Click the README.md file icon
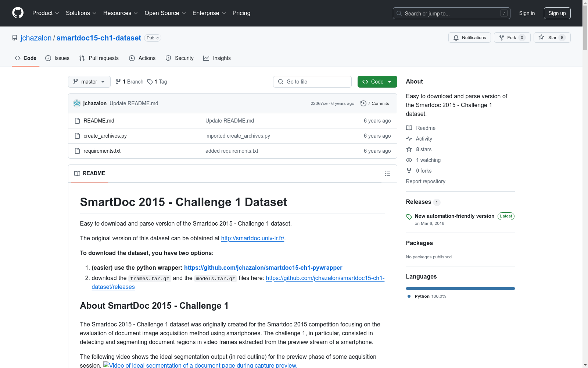The width and height of the screenshot is (588, 368). pos(77,121)
